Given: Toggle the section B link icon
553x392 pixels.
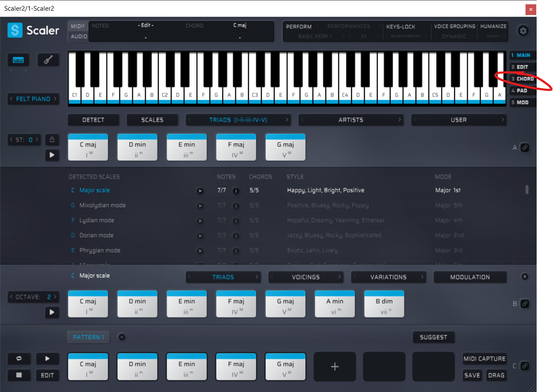Looking at the screenshot, I should tap(525, 304).
